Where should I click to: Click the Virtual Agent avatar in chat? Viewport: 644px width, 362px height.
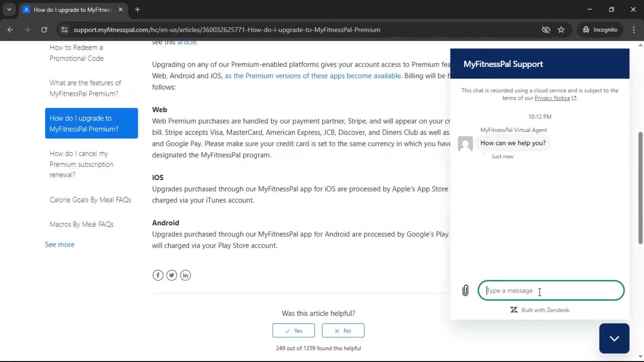point(465,143)
